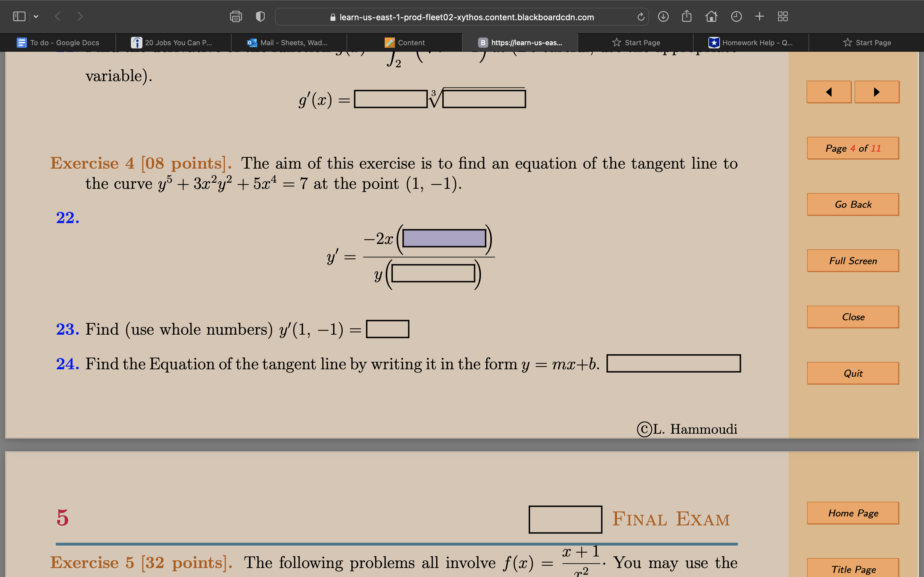Go to the Title Page
This screenshot has width=924, height=577.
pyautogui.click(x=853, y=569)
